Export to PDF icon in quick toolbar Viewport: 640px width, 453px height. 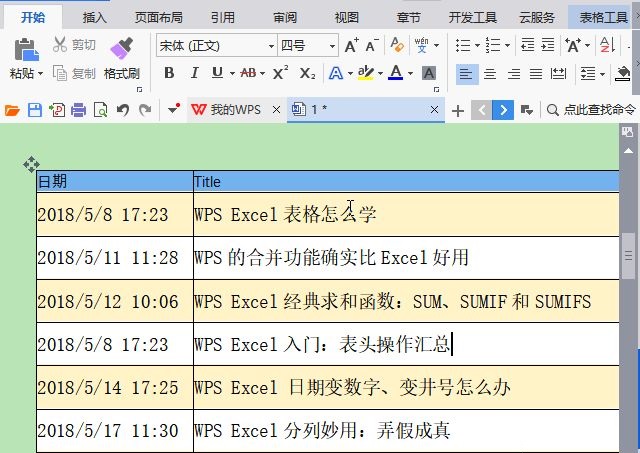(x=57, y=110)
